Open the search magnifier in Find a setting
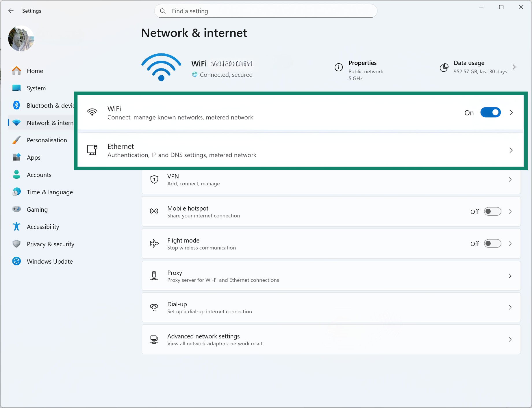 163,11
